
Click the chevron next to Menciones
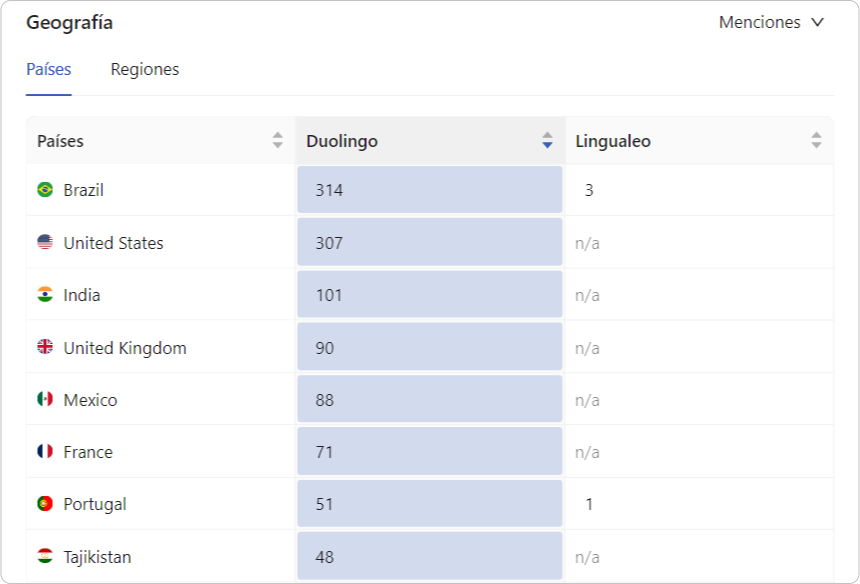pyautogui.click(x=817, y=22)
